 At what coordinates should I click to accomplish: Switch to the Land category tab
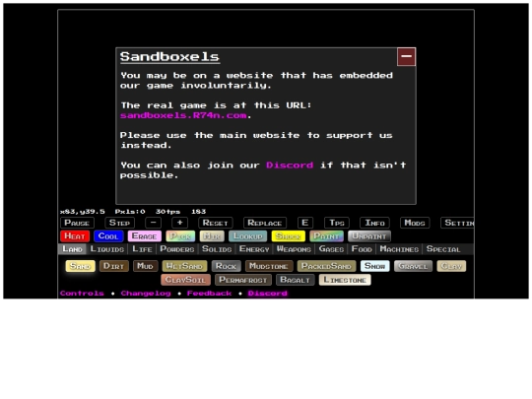(72, 249)
